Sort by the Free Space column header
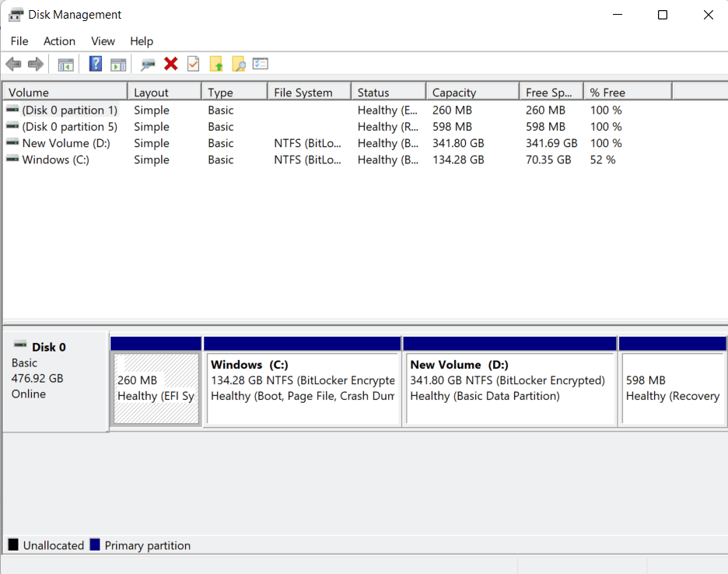The image size is (728, 574). pos(552,92)
